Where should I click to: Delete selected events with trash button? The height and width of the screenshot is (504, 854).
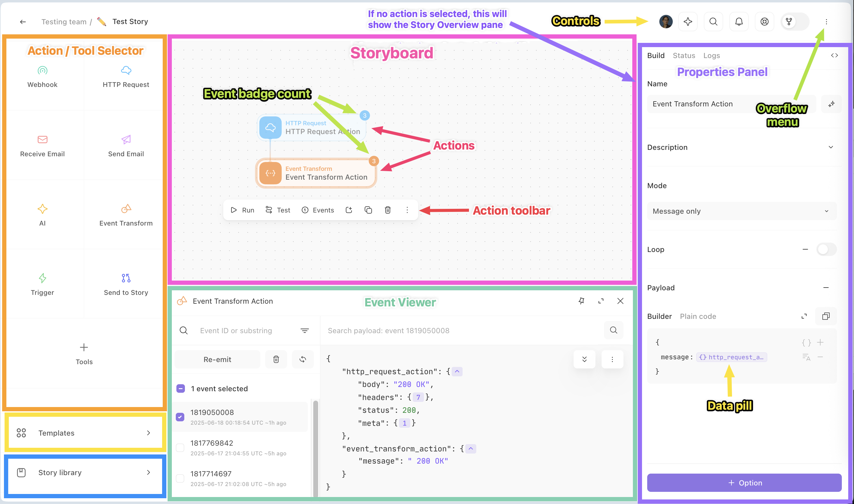[276, 359]
